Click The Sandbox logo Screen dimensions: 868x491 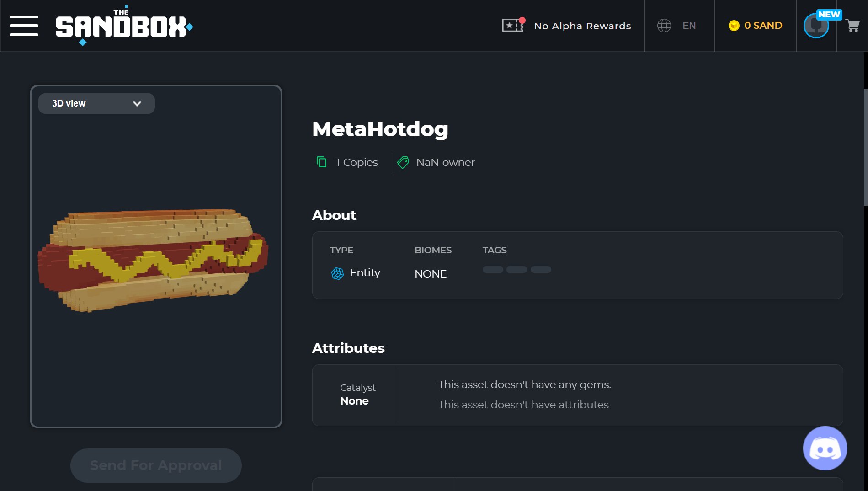124,26
